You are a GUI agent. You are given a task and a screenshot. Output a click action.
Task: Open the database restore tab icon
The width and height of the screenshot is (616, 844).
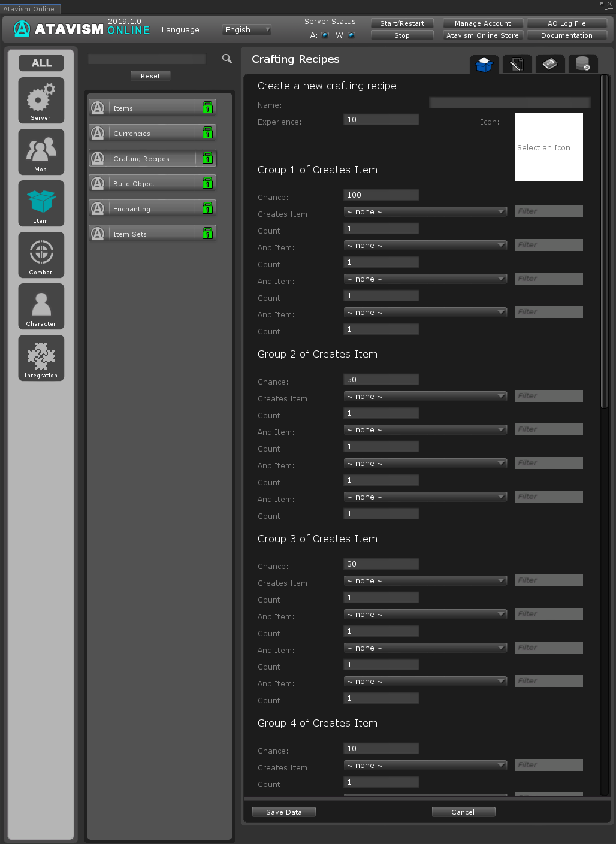(x=582, y=64)
